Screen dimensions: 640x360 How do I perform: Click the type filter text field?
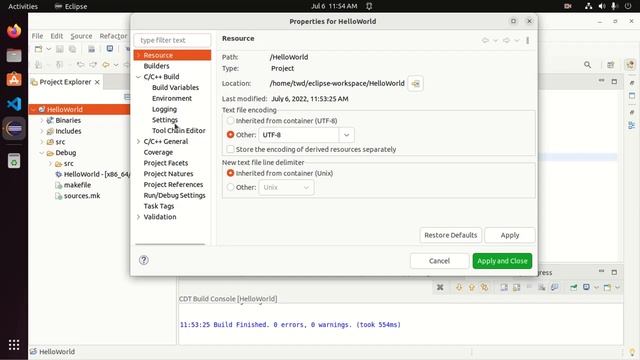pyautogui.click(x=172, y=40)
